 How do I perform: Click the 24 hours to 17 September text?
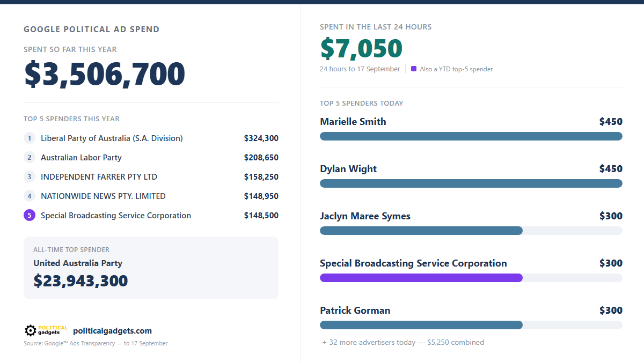point(360,69)
